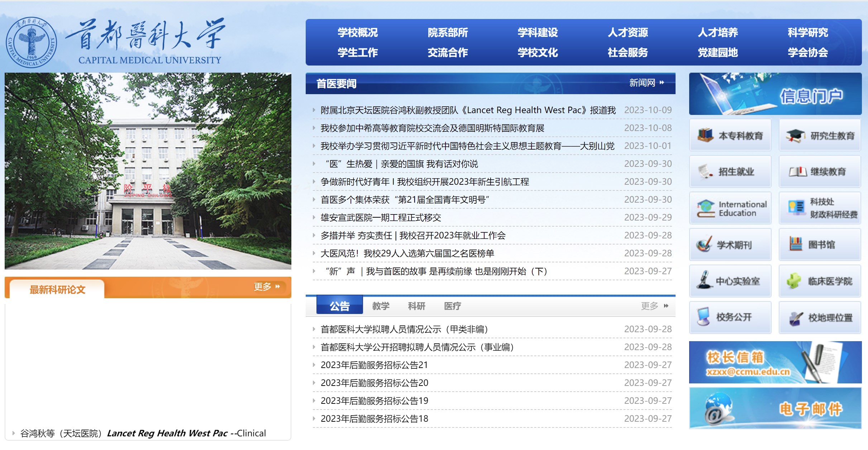Open 科学研究 navigation menu item

807,33
